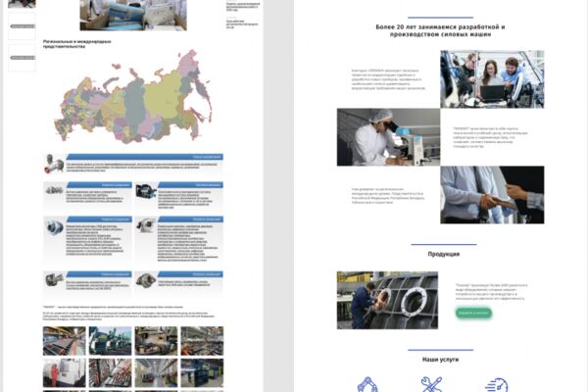Screen dimensions: 588x392
Task: Click the 'Продукция' section heading
Action: click(x=443, y=254)
